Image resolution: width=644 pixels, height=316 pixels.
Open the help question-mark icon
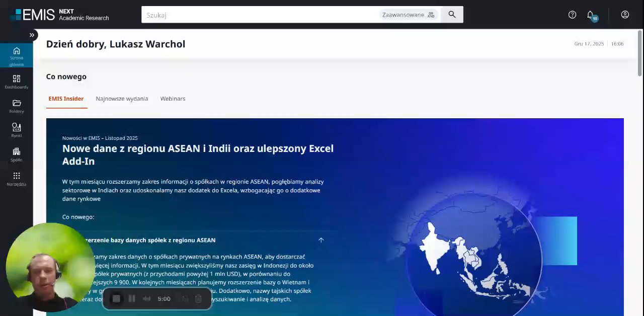(x=572, y=15)
